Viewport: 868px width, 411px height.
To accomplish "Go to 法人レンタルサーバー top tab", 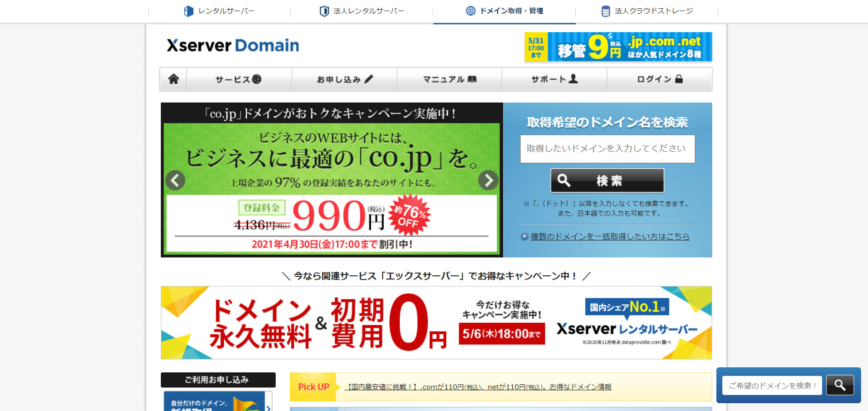I will pyautogui.click(x=362, y=11).
